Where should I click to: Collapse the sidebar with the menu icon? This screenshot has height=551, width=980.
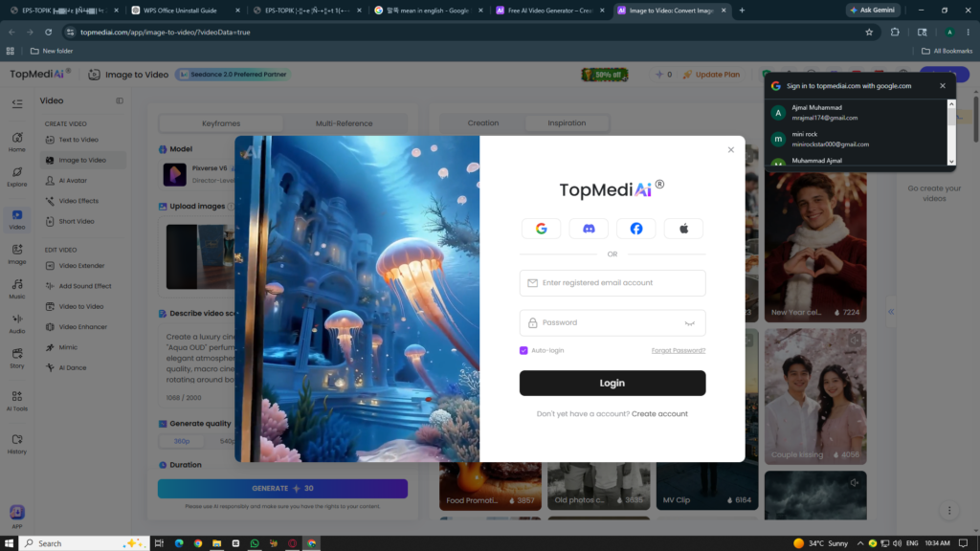(x=17, y=103)
